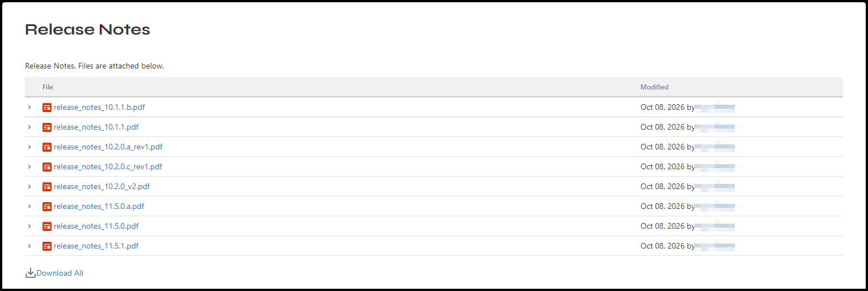
Task: Click the file icon for release_notes_10.2.0.a_rev1.pdf
Action: (47, 147)
